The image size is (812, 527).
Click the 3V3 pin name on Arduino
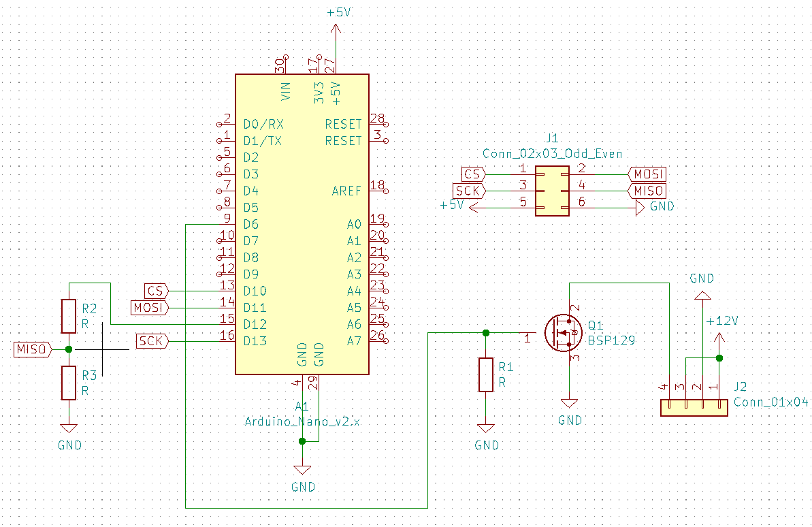(x=319, y=93)
